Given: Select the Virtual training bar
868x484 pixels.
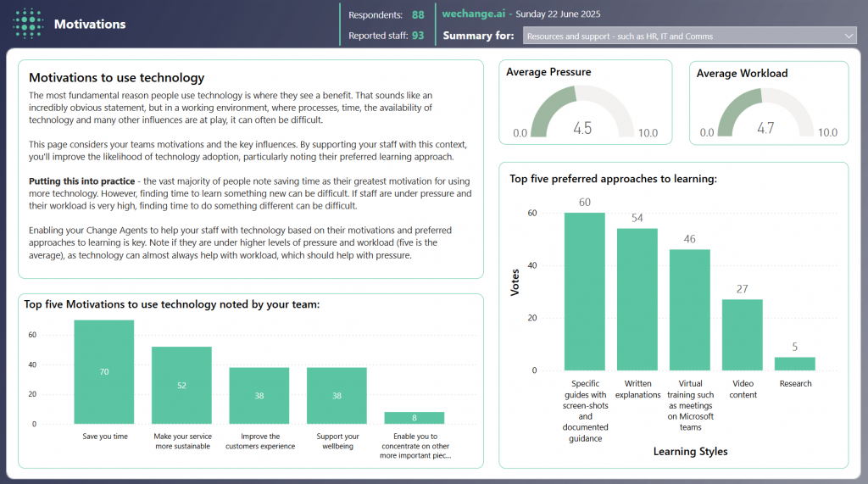Looking at the screenshot, I should click(690, 310).
